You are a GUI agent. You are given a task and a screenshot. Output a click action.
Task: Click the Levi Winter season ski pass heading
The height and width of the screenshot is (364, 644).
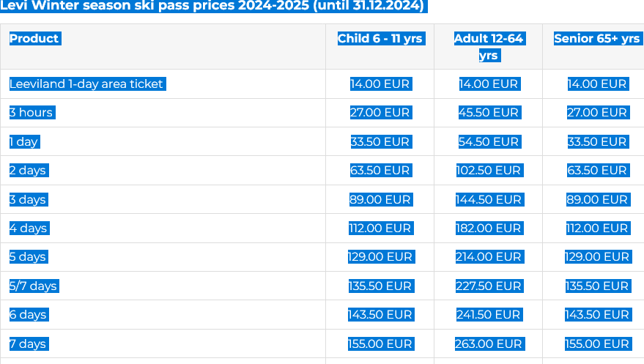(214, 6)
